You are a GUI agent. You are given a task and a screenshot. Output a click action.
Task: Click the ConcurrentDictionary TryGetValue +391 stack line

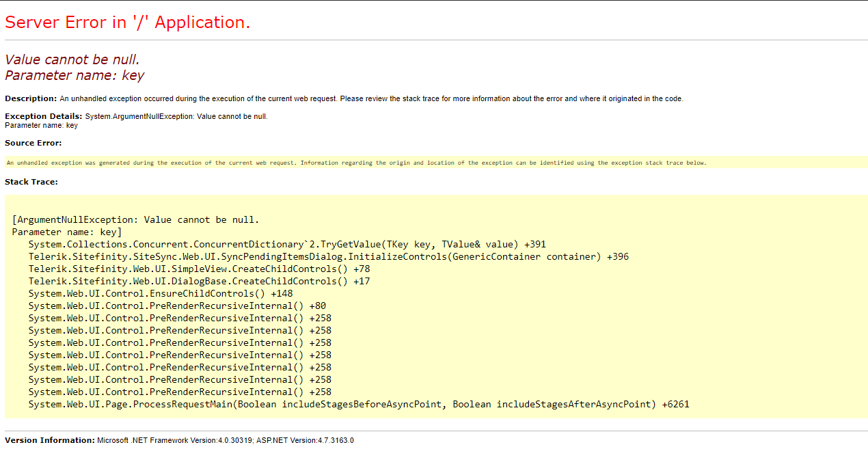[287, 244]
